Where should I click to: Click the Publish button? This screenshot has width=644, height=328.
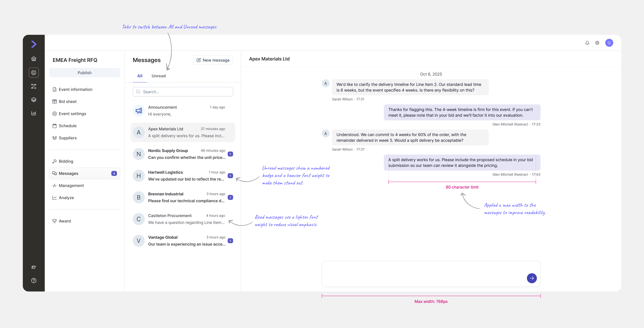click(x=84, y=73)
